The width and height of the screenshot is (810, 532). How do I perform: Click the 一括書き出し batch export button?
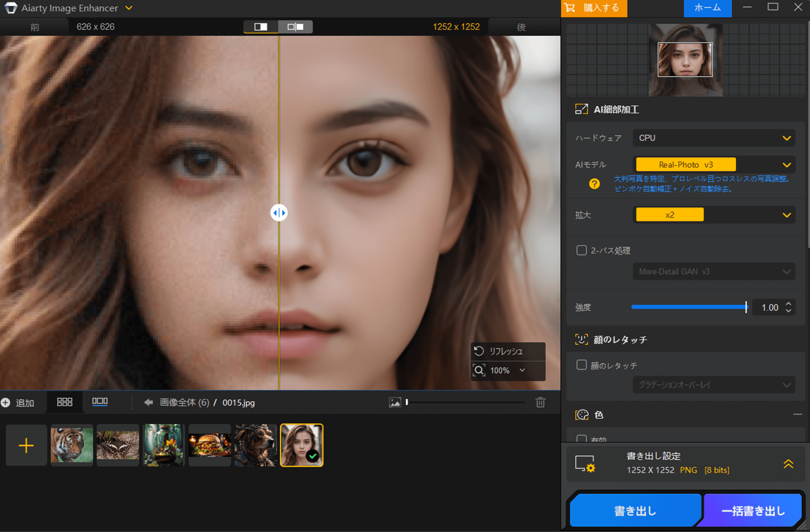[x=753, y=511]
